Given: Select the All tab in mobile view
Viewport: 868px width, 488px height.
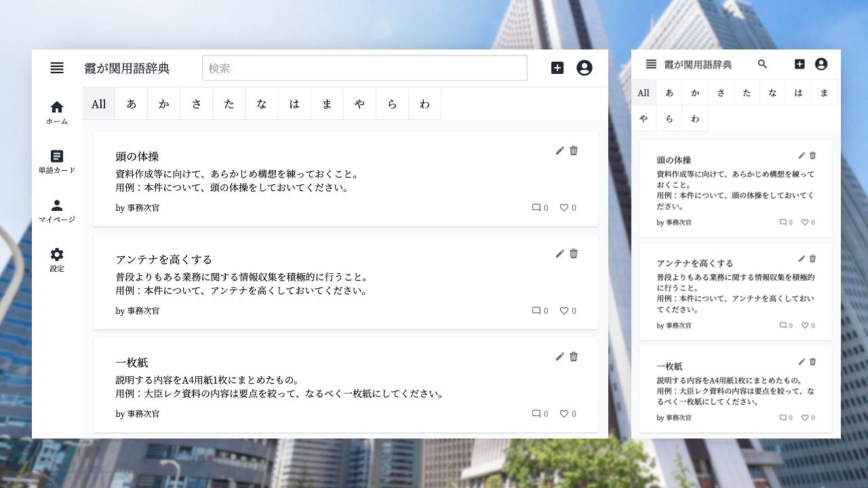Looking at the screenshot, I should click(x=643, y=92).
